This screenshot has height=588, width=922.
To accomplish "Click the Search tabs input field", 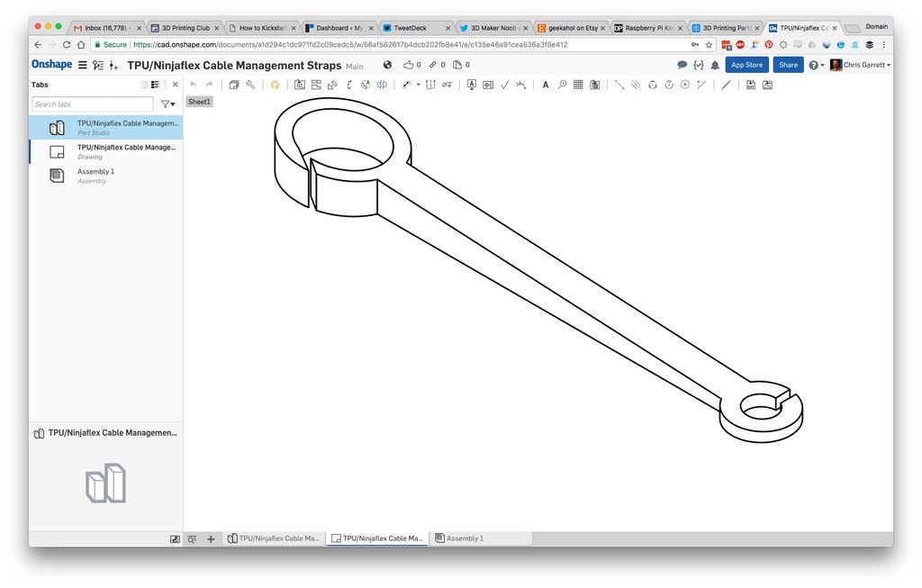I will tap(92, 104).
